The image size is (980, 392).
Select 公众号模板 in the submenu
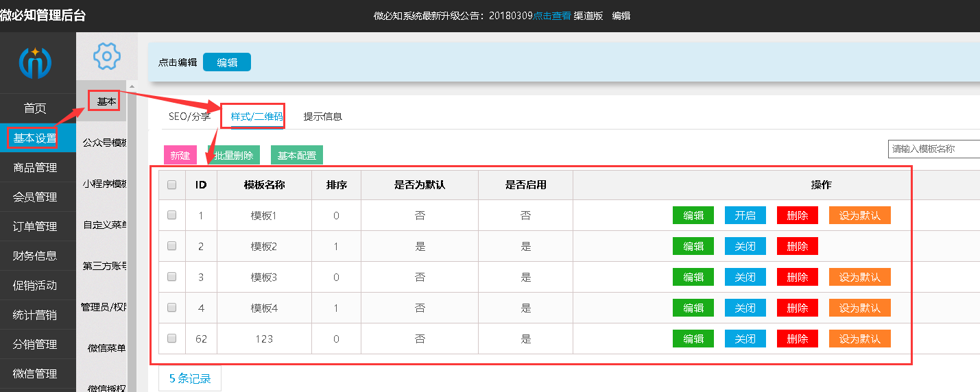click(x=105, y=143)
